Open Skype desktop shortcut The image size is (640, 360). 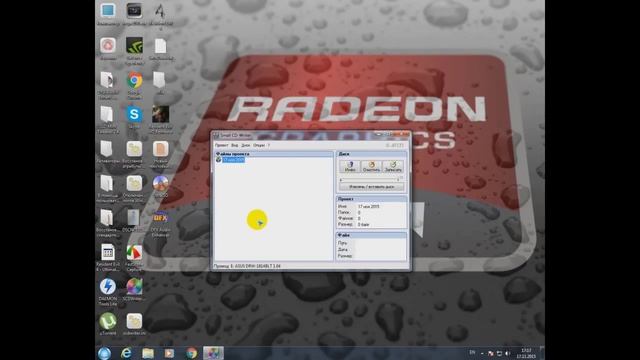coord(134,115)
